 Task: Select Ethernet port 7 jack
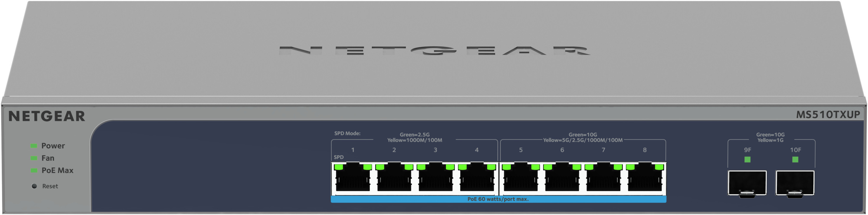[603, 178]
